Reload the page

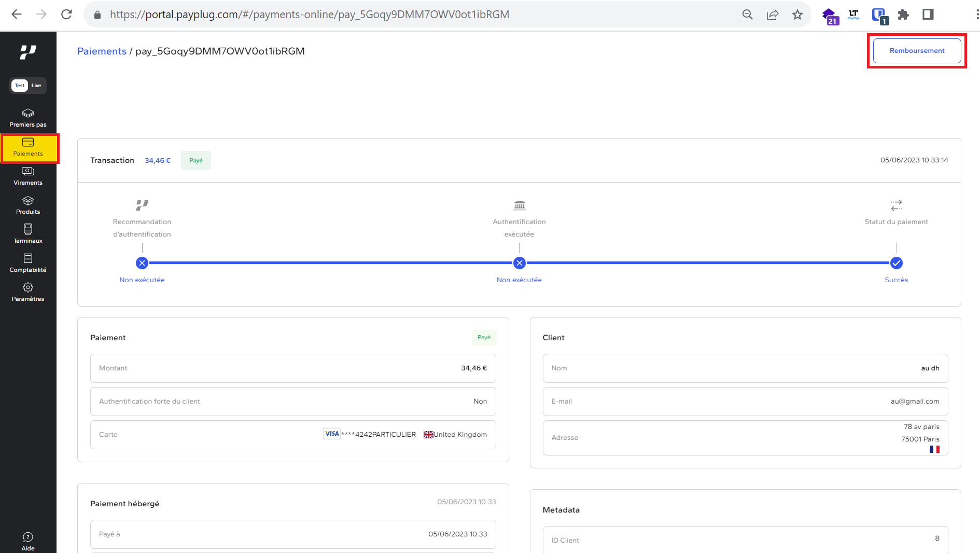coord(66,15)
